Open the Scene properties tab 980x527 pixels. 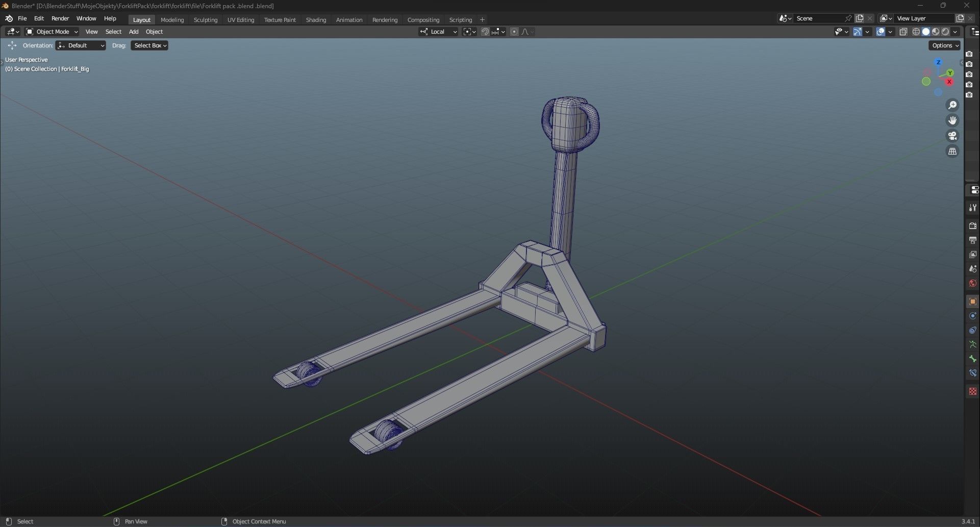[x=972, y=269]
